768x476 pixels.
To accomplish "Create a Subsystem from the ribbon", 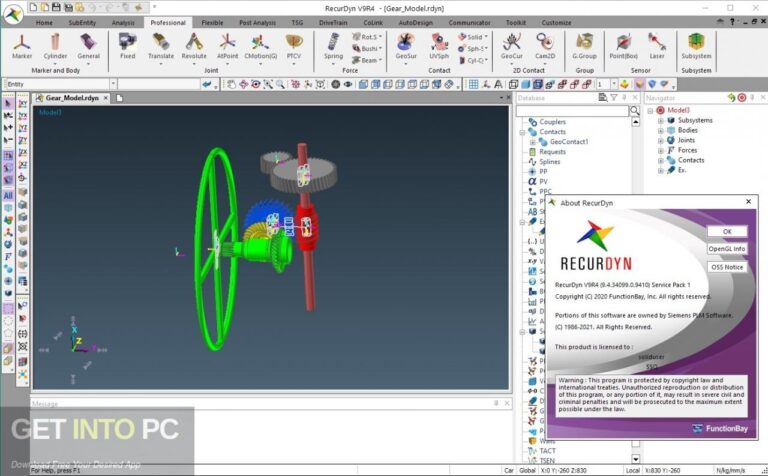I will pos(696,47).
